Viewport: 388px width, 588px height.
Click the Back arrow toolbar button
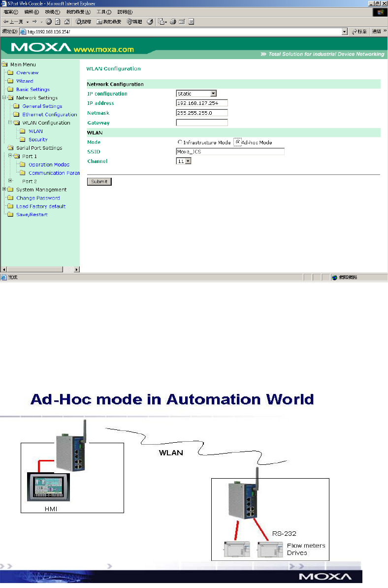[13, 22]
